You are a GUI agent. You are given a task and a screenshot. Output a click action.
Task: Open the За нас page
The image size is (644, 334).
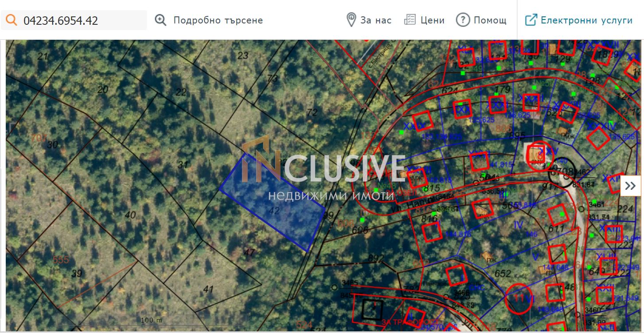(x=376, y=20)
